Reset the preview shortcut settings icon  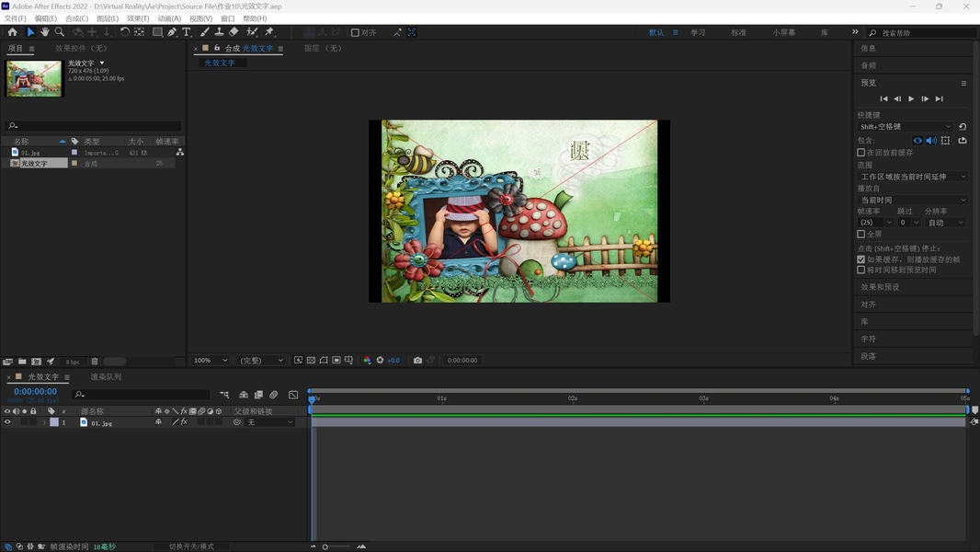pos(963,126)
